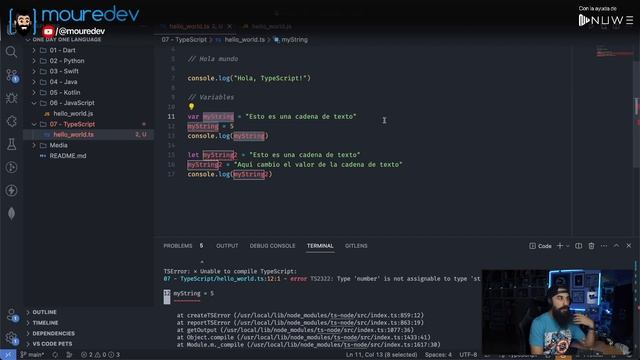This screenshot has width=640, height=360.
Task: Open Manage gear icon in activity bar
Action: point(12,338)
